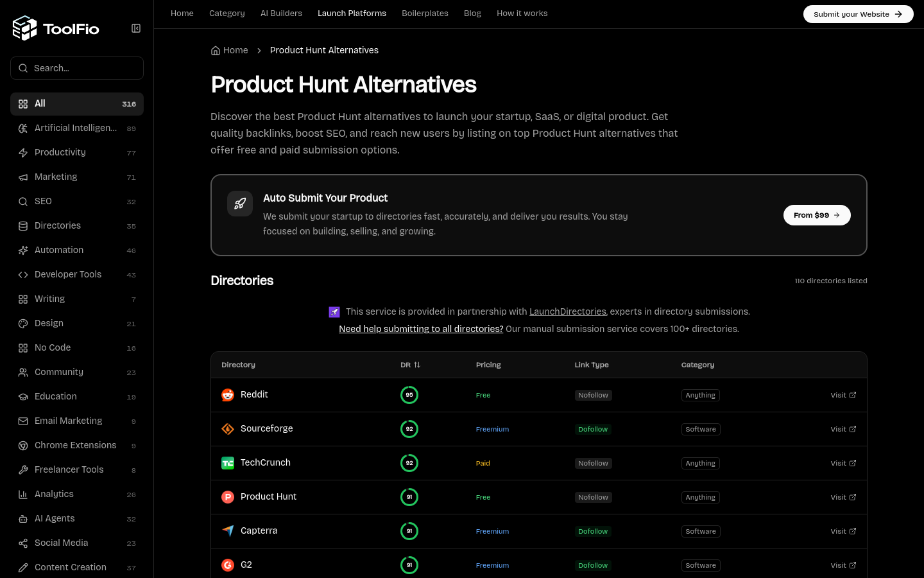Click Submit your Website button

tap(859, 14)
